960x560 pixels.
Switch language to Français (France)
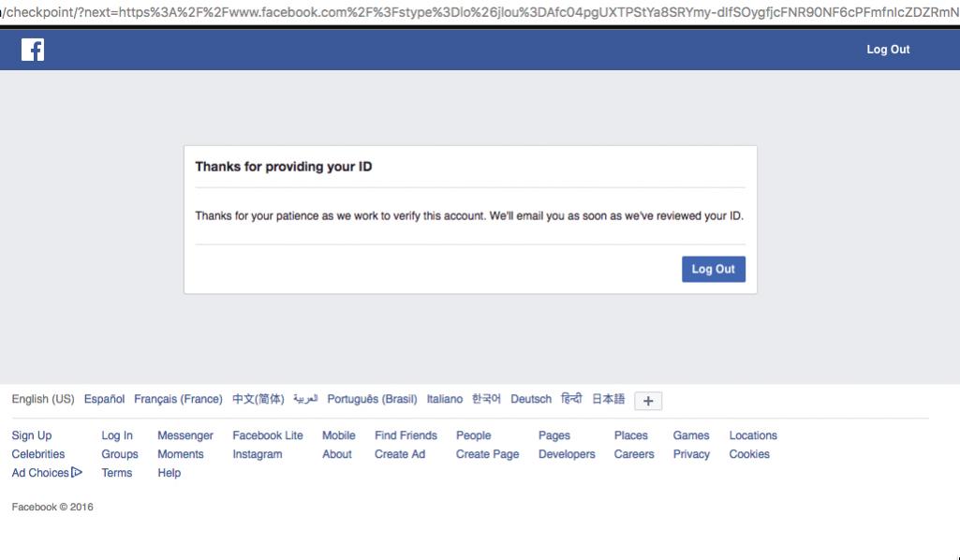(x=178, y=399)
